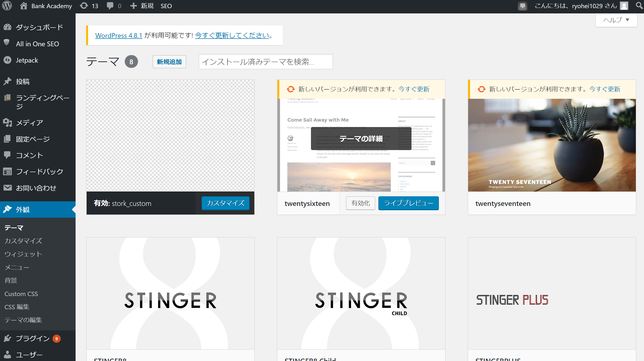Open ウィジェット submenu item

point(23,254)
